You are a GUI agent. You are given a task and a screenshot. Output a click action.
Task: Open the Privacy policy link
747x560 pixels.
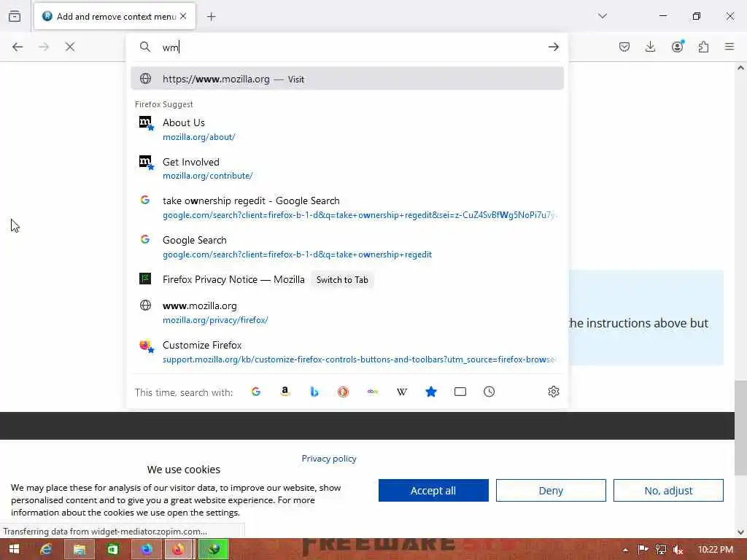(x=329, y=459)
